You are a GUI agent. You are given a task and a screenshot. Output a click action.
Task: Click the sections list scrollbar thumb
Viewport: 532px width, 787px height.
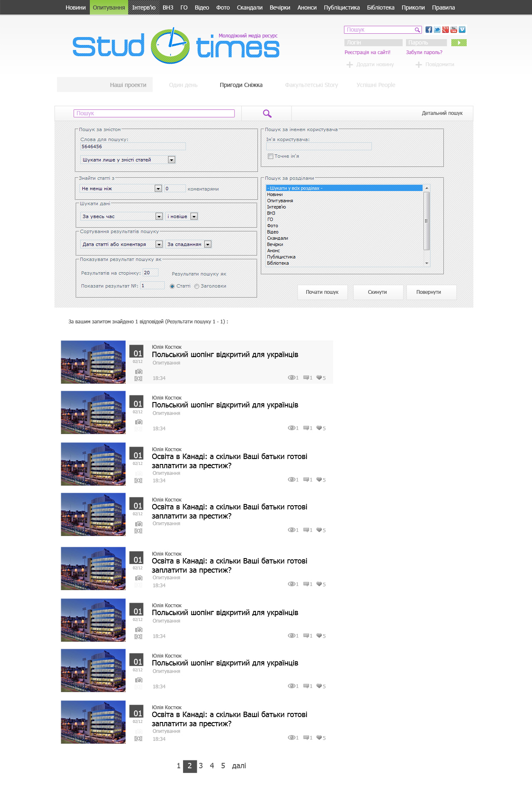(426, 221)
